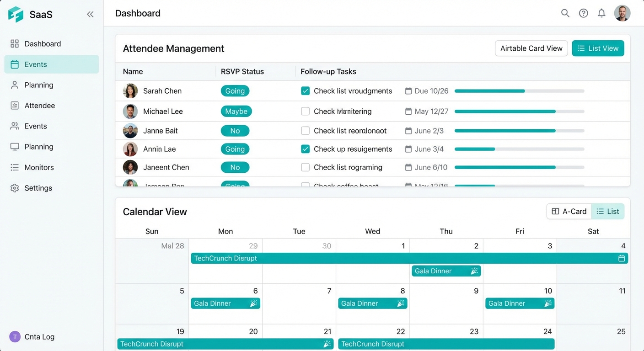Image resolution: width=644 pixels, height=351 pixels.
Task: Collapse the sidebar with double chevron
Action: [x=90, y=14]
